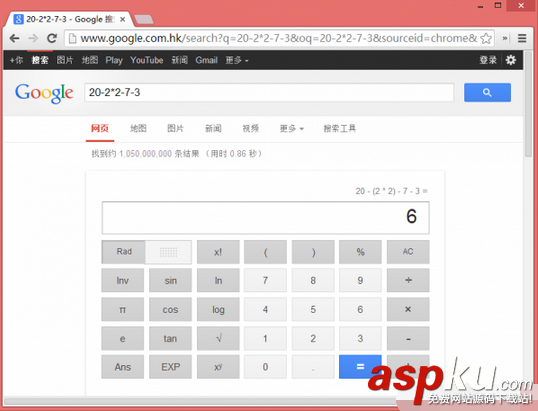The height and width of the screenshot is (411, 538).
Task: Expand 更多 dropdown in black bar
Action: pos(237,60)
